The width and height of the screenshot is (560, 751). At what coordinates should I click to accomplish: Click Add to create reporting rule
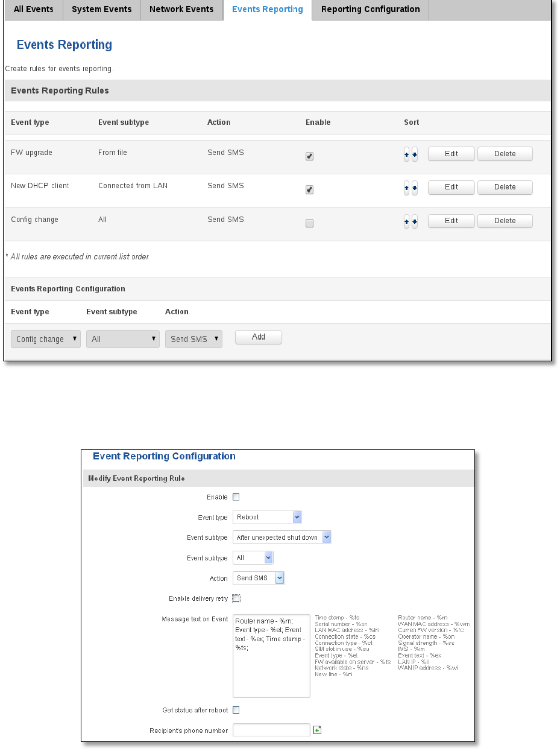(259, 337)
